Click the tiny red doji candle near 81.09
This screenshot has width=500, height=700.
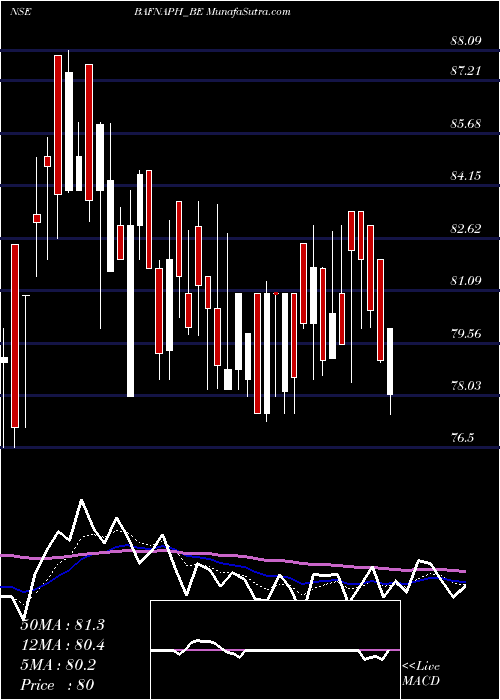[x=276, y=293]
